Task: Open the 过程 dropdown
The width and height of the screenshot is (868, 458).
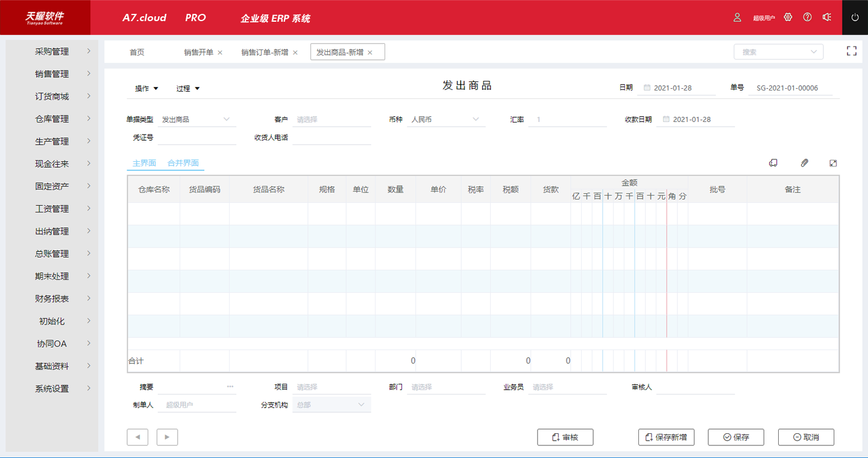Action: (x=187, y=89)
